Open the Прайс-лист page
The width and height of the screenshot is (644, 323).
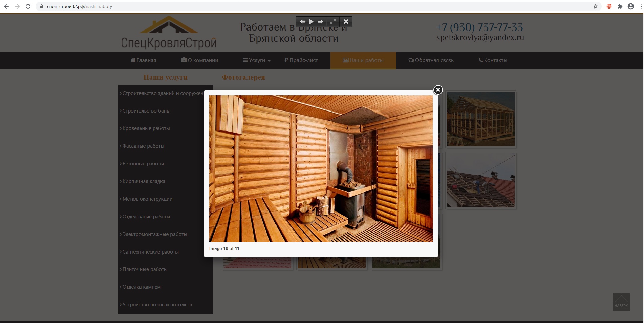click(301, 60)
